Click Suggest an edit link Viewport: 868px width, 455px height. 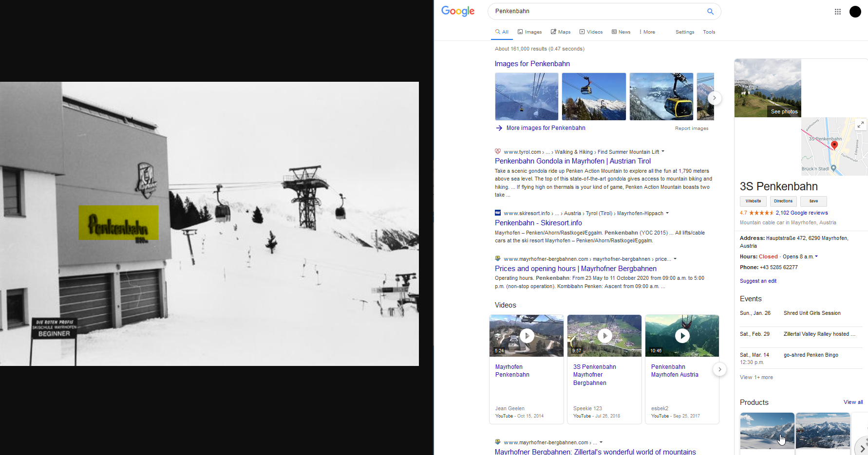pyautogui.click(x=758, y=281)
